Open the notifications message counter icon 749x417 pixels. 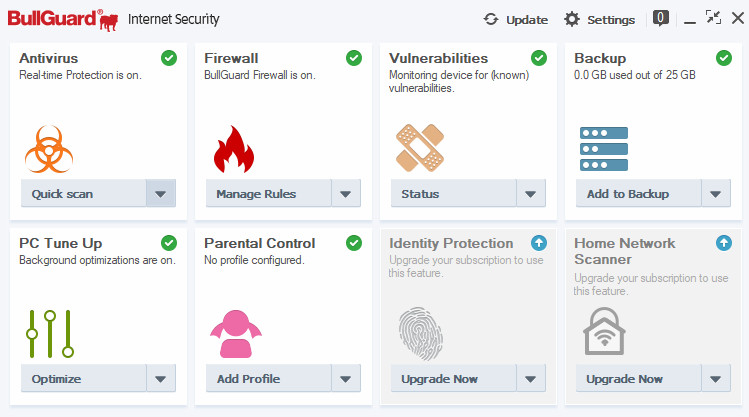click(661, 19)
